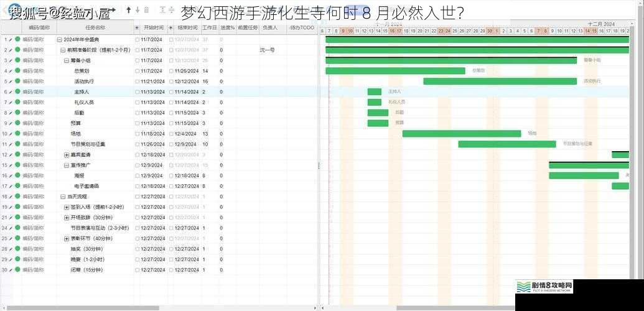Click the outdent task icon in toolbar
This screenshot has width=644, height=311.
click(x=162, y=9)
